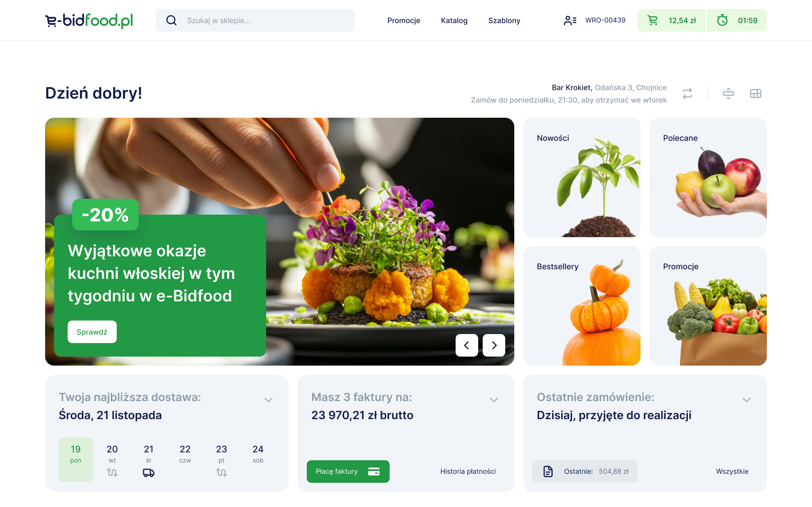Select Monday 19 in delivery calendar

[76, 459]
